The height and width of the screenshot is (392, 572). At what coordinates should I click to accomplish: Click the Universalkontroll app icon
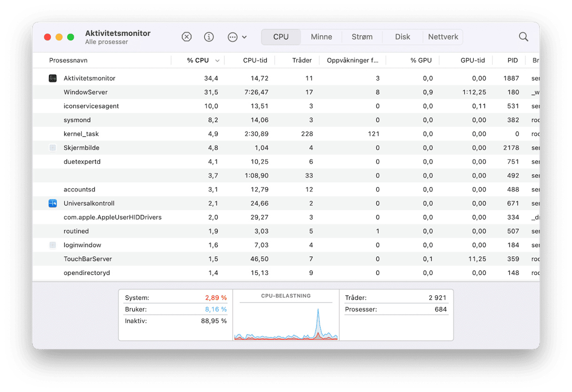click(x=53, y=203)
